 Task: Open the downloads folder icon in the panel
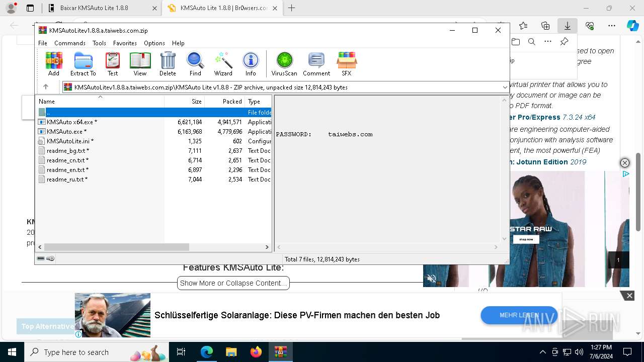click(516, 42)
